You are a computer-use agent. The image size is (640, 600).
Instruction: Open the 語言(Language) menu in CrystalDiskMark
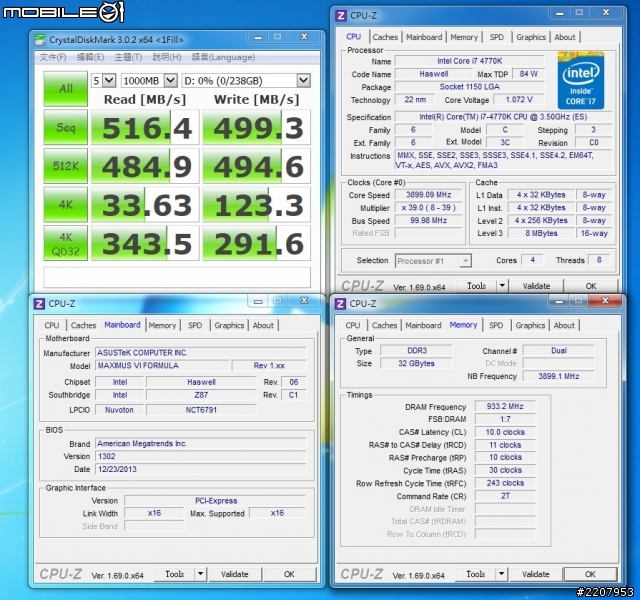pyautogui.click(x=223, y=57)
